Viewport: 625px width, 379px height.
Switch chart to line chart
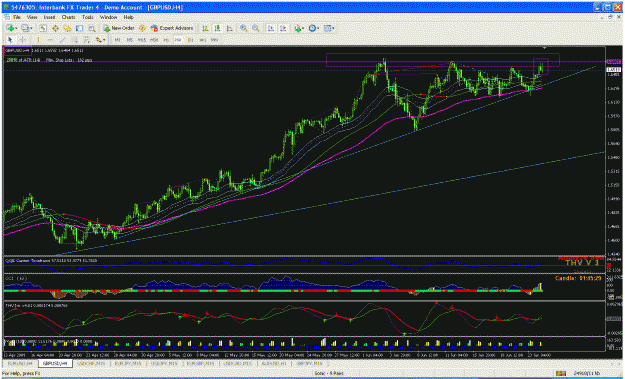pos(230,28)
